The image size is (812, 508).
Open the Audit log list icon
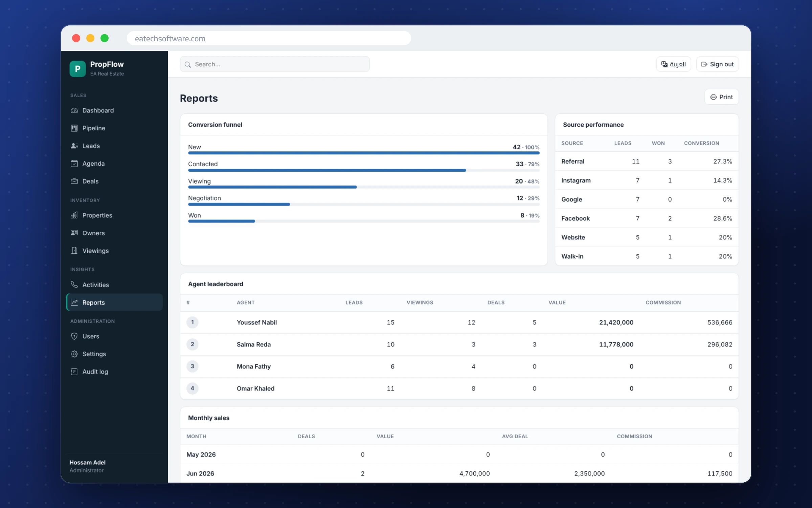tap(74, 372)
